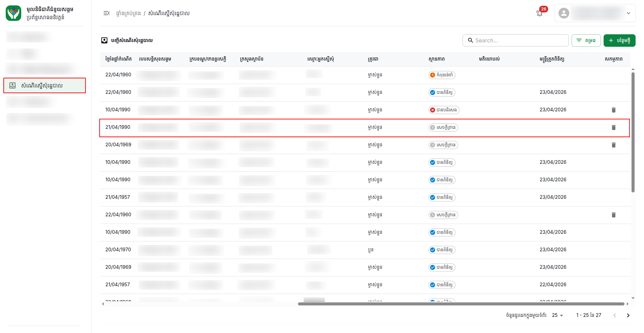The image size is (644, 333).
Task: Sort by the ថ្ងៃខែឆ្នាំកំណើត column header
Action: click(118, 59)
